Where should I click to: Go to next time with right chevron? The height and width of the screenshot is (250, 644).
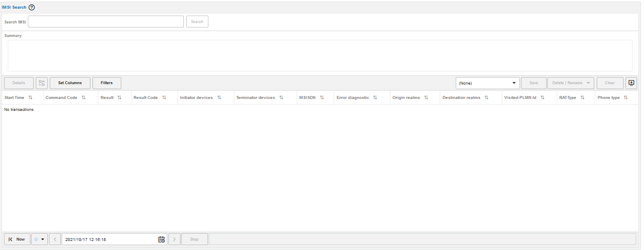tap(174, 239)
